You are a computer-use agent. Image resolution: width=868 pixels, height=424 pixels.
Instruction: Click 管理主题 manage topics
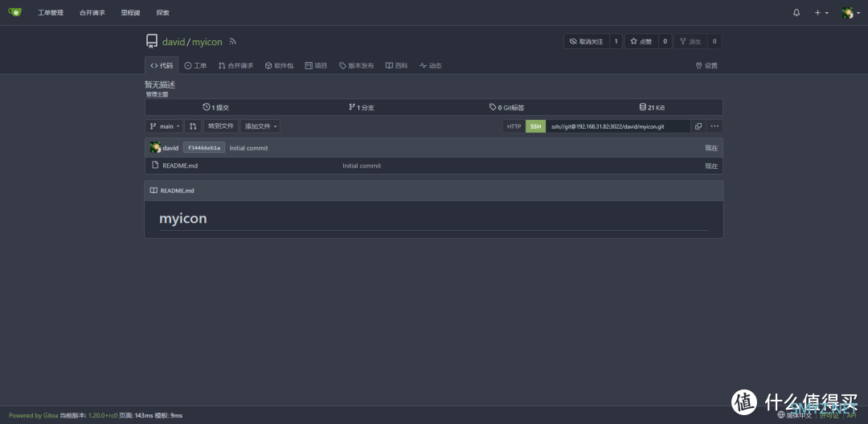coord(157,94)
